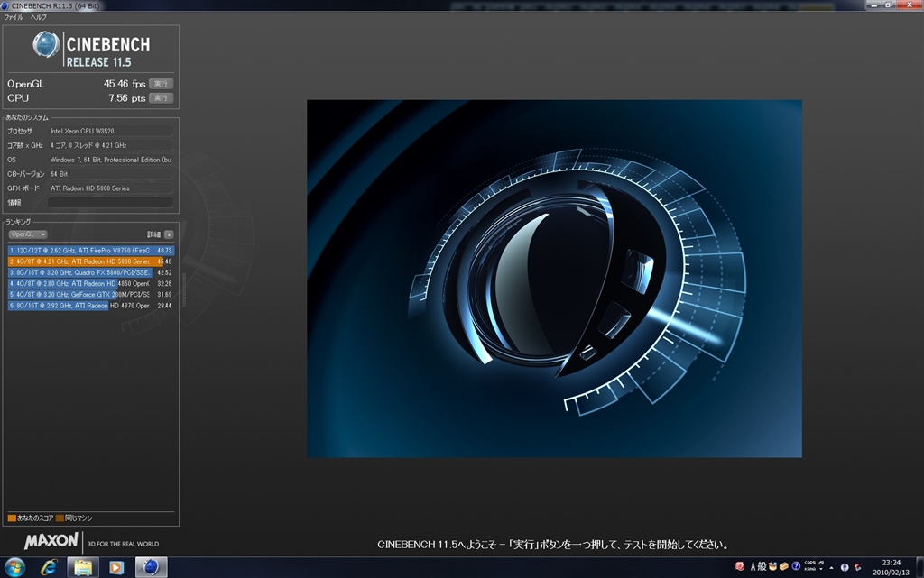Click the IME 般 conversion mode indicator
924x578 pixels.
[x=762, y=566]
